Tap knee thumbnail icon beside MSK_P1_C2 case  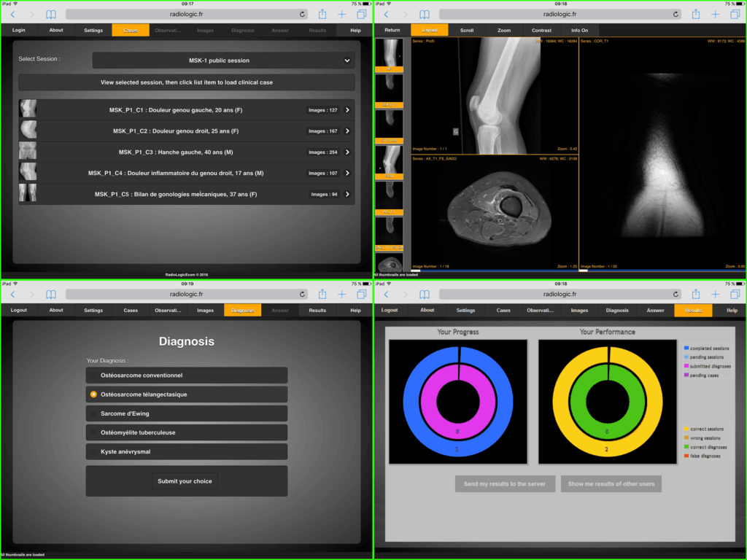28,131
